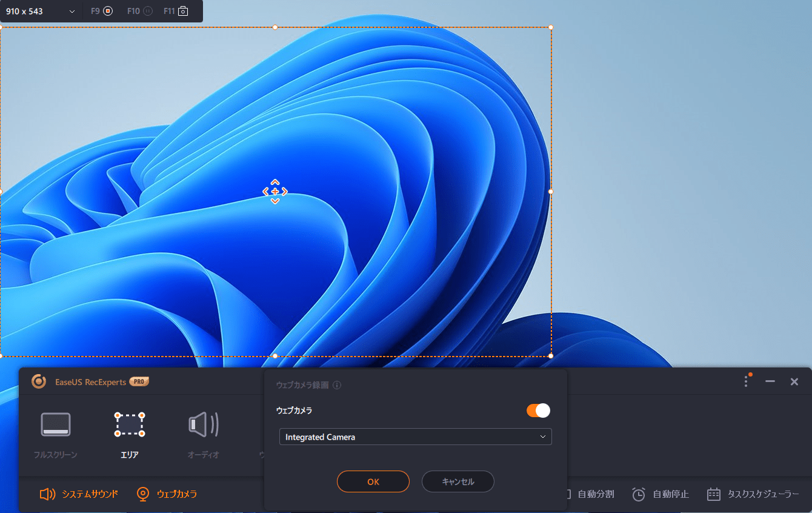Viewport: 812px width, 513px height.
Task: Open the タスクスケジューラー
Action: (753, 494)
